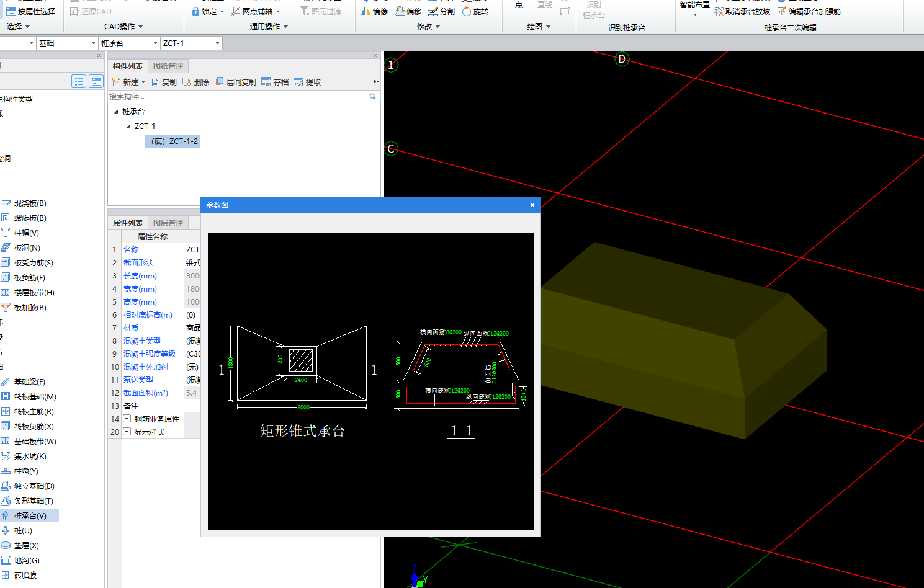
Task: Select (底) ZCT-1-2 tree item
Action: pyautogui.click(x=174, y=141)
